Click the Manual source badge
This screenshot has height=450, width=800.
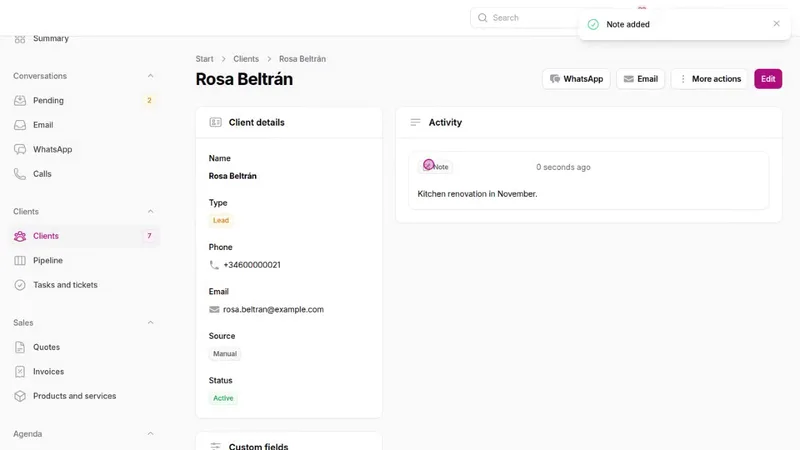click(x=225, y=354)
